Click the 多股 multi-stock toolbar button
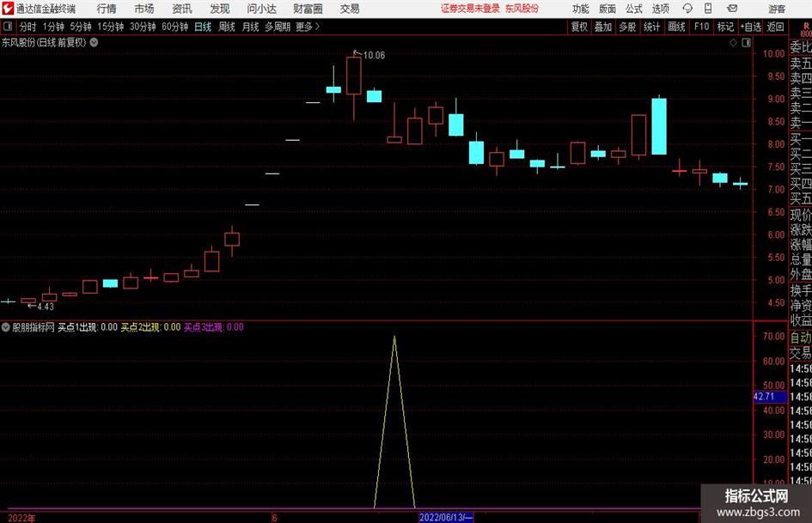This screenshot has height=523, width=812. point(627,27)
